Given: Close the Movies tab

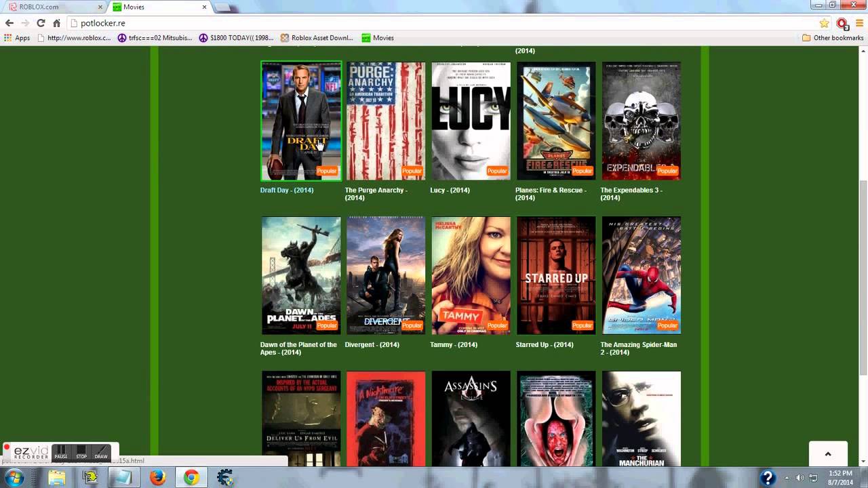Looking at the screenshot, I should [205, 7].
